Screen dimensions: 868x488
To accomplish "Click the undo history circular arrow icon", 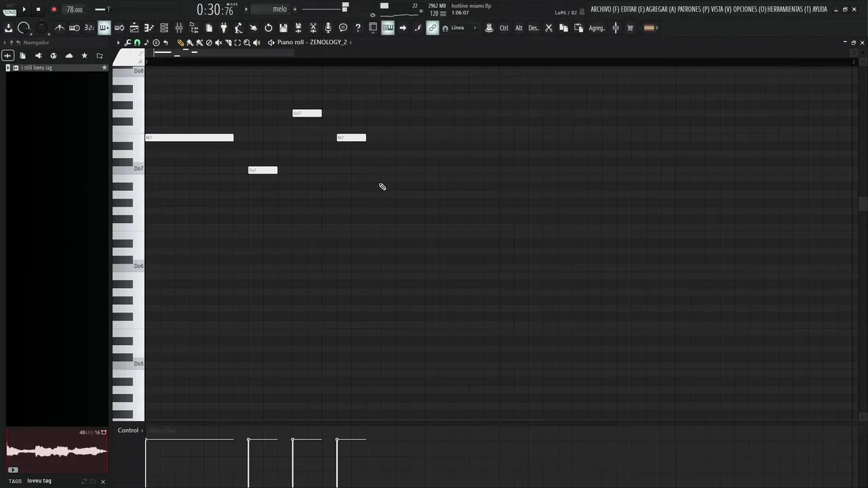I will click(269, 28).
